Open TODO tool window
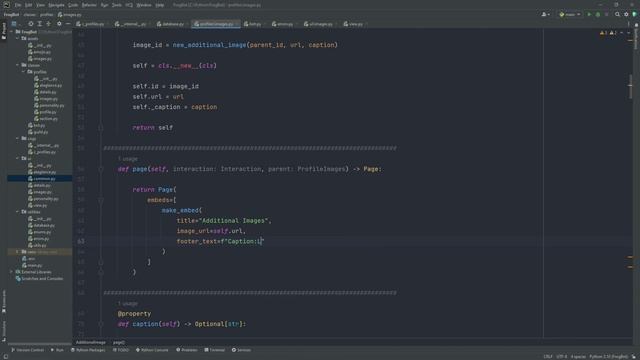 pos(121,350)
